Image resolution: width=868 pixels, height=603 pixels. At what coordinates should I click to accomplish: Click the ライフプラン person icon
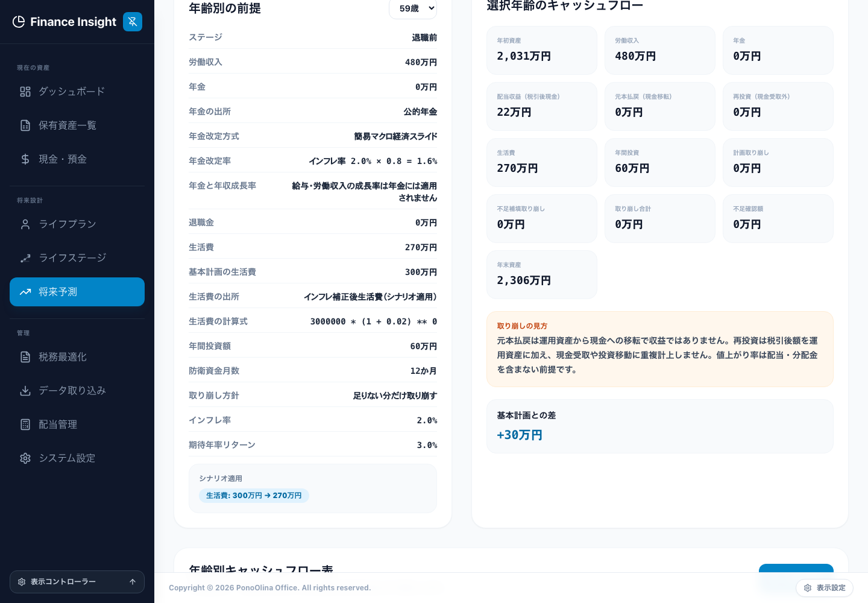(25, 224)
